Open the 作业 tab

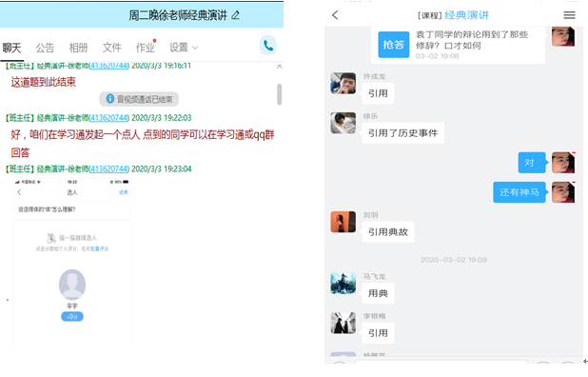point(146,48)
